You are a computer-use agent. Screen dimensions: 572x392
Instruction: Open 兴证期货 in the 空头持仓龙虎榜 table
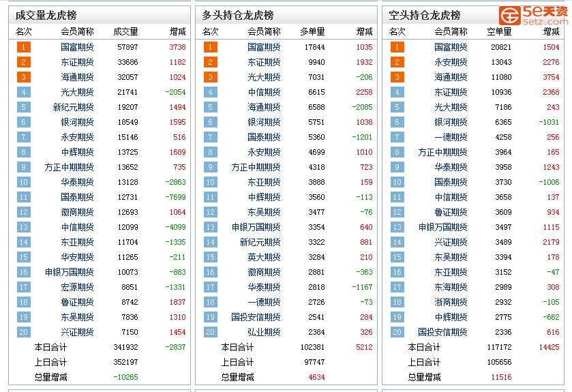point(451,242)
